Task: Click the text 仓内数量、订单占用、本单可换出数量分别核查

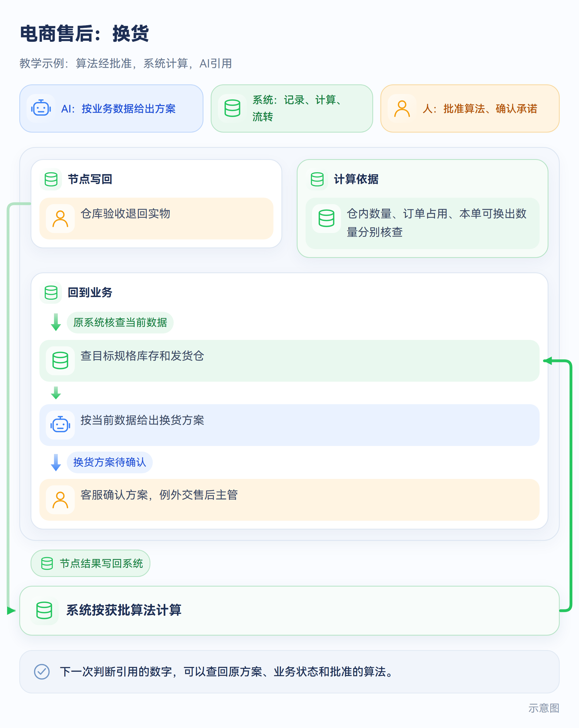Action: click(437, 223)
